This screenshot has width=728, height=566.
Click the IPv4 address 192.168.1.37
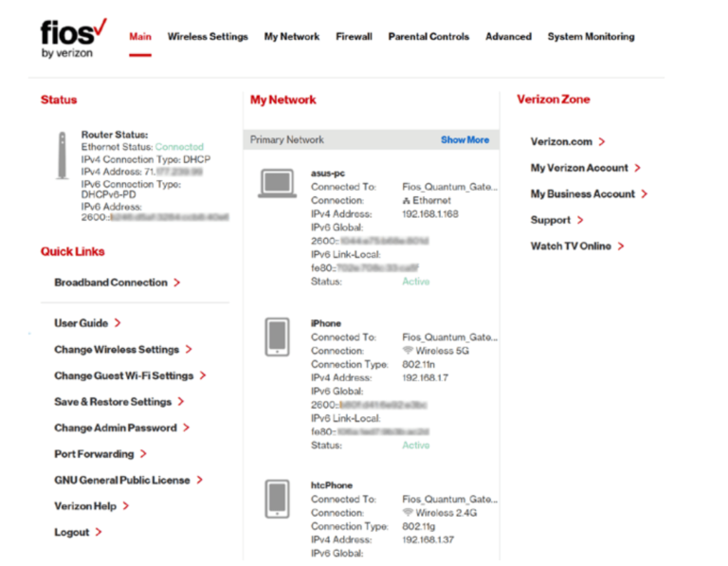(428, 539)
